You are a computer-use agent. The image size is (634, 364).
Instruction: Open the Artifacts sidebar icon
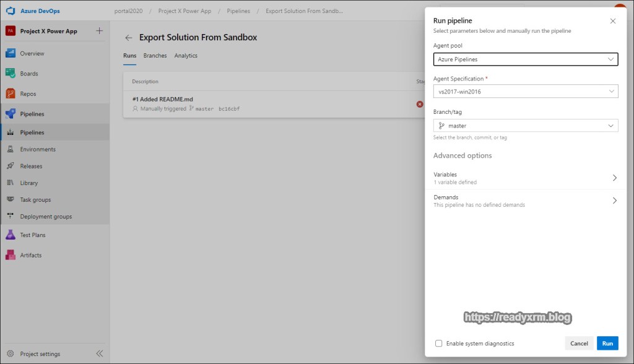10,255
